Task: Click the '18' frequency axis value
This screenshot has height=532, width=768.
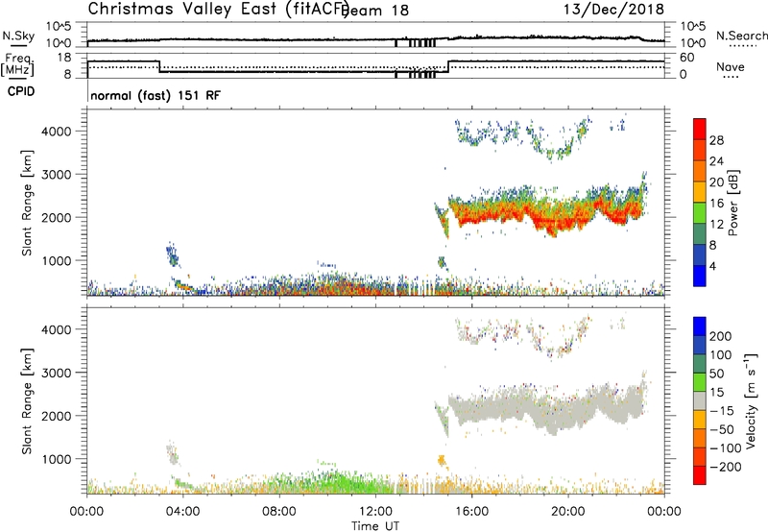Action: (64, 58)
